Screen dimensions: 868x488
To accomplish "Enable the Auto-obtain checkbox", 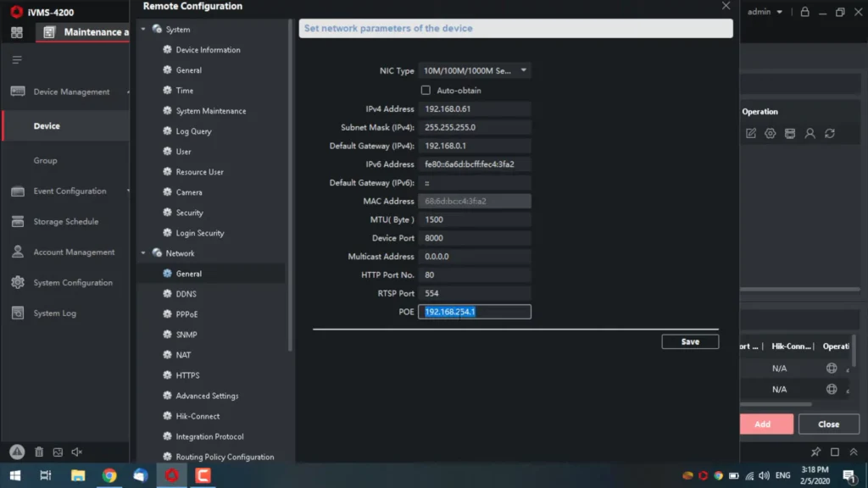I will 426,90.
